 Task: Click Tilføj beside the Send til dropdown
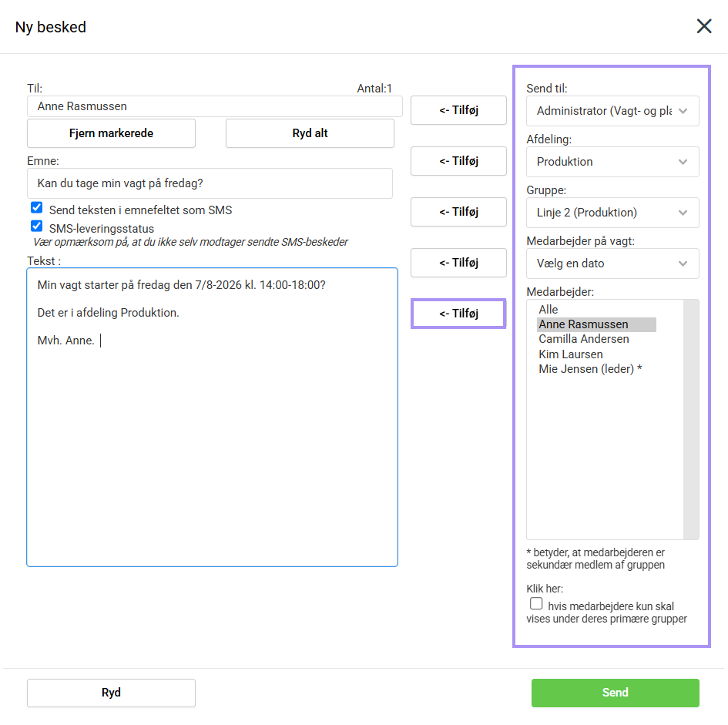458,110
